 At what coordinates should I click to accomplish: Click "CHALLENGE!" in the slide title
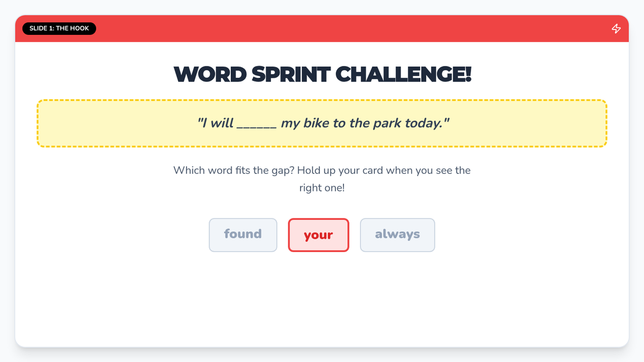coord(403,74)
